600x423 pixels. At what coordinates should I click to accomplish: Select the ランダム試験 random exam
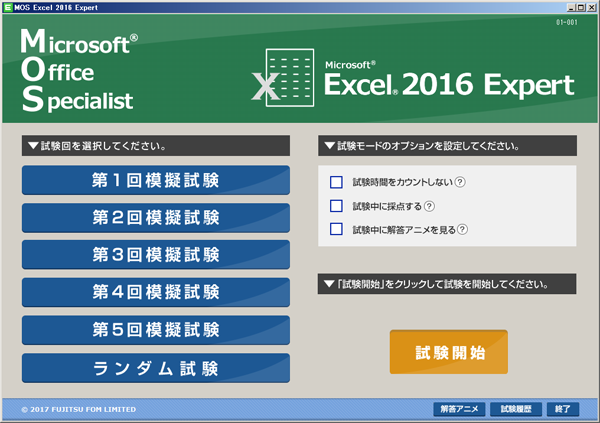(156, 368)
